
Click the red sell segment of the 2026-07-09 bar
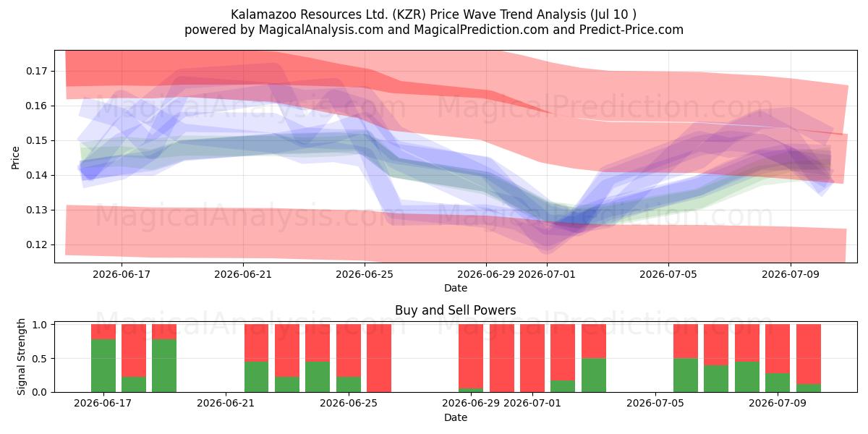coord(778,349)
